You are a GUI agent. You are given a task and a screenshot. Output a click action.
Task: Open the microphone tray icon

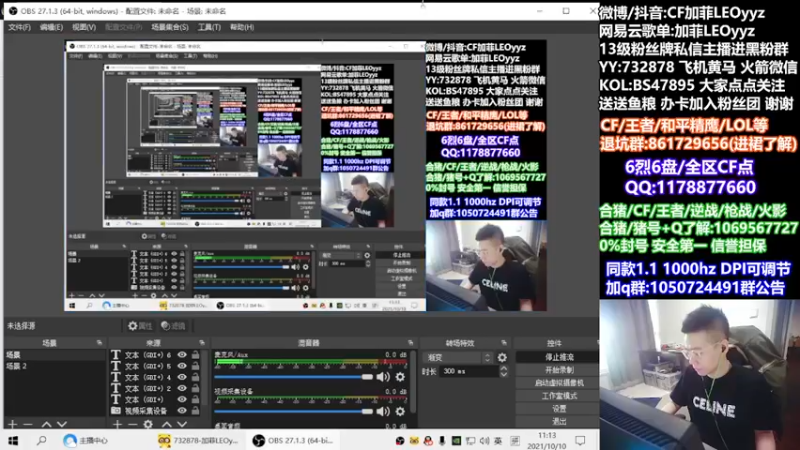[x=442, y=440]
